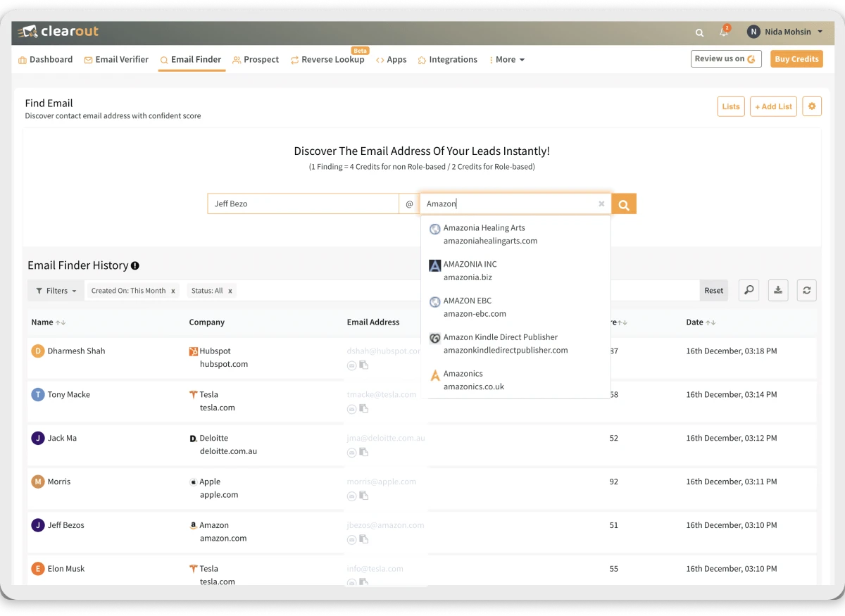The width and height of the screenshot is (845, 616).
Task: Download the email finder history
Action: click(x=777, y=290)
